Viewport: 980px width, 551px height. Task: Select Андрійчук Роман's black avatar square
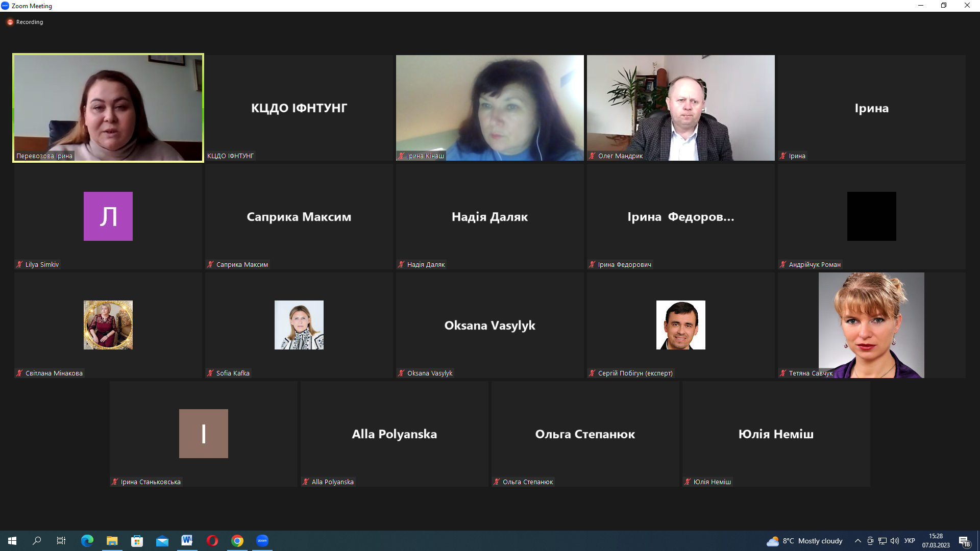click(872, 216)
